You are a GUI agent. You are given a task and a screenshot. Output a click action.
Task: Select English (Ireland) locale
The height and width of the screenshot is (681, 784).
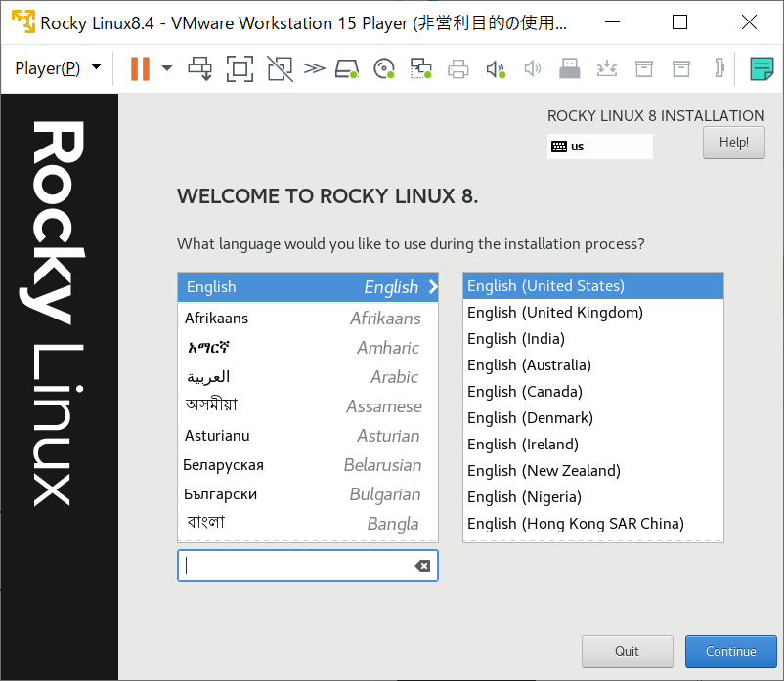[x=593, y=445]
